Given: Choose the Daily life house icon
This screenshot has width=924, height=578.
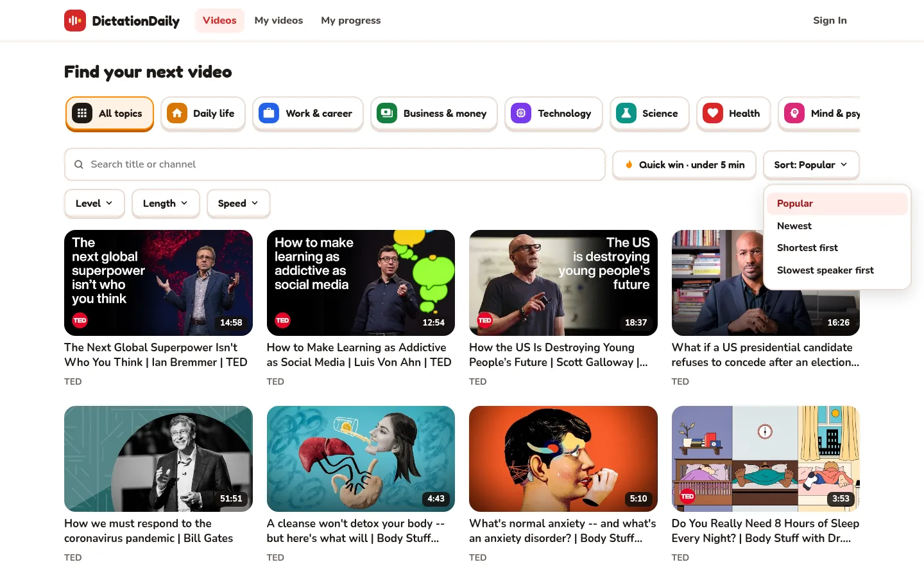Looking at the screenshot, I should pyautogui.click(x=177, y=114).
